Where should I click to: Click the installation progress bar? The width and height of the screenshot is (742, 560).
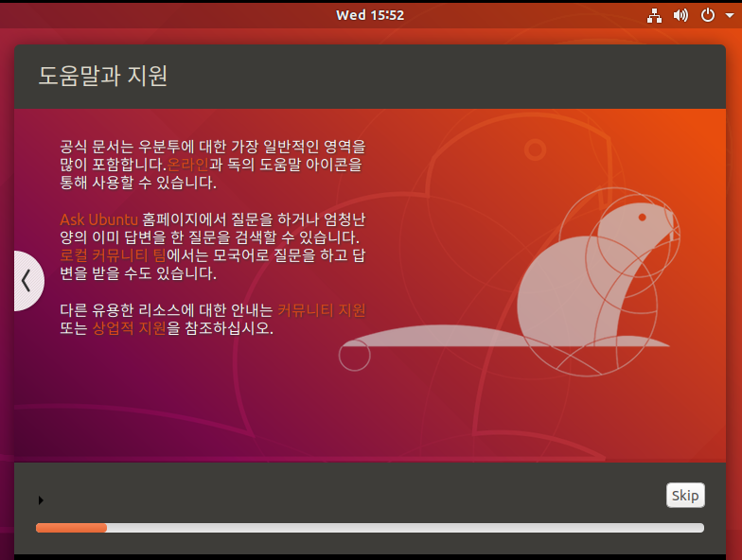click(370, 528)
